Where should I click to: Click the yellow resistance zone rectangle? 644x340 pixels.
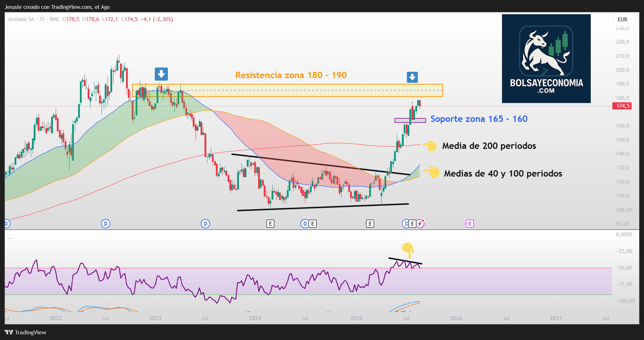(x=288, y=90)
